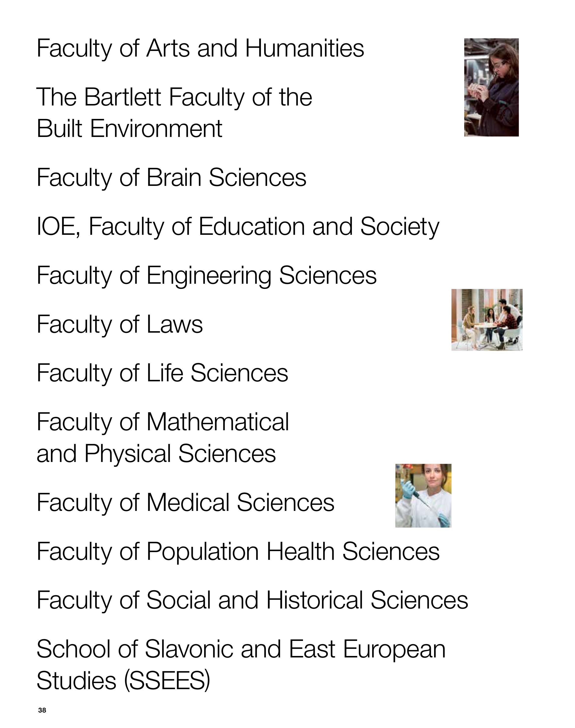575x728 pixels.
Task: Open Faculty of Life Sciences
Action: (162, 373)
